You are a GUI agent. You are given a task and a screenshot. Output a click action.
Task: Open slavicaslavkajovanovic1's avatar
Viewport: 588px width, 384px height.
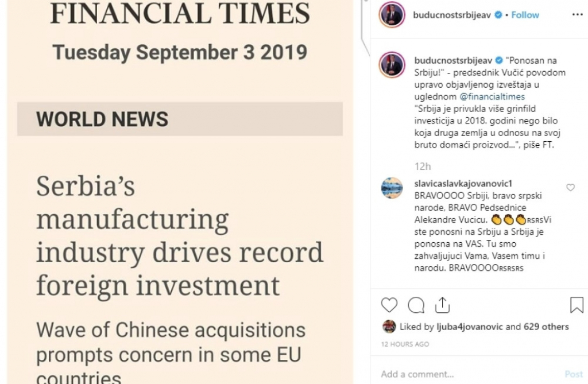click(x=392, y=188)
